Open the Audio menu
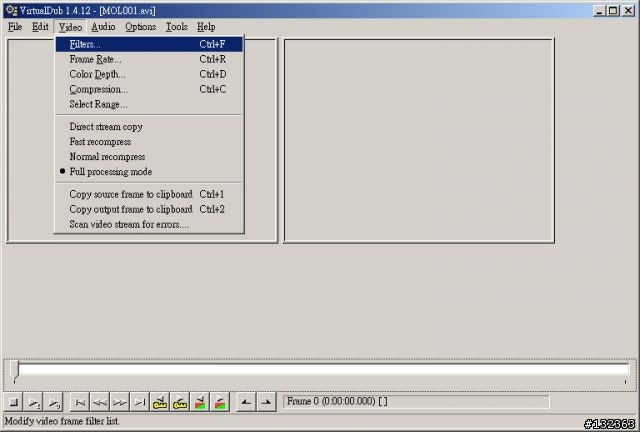Viewport: 640px width, 432px height. click(x=103, y=27)
